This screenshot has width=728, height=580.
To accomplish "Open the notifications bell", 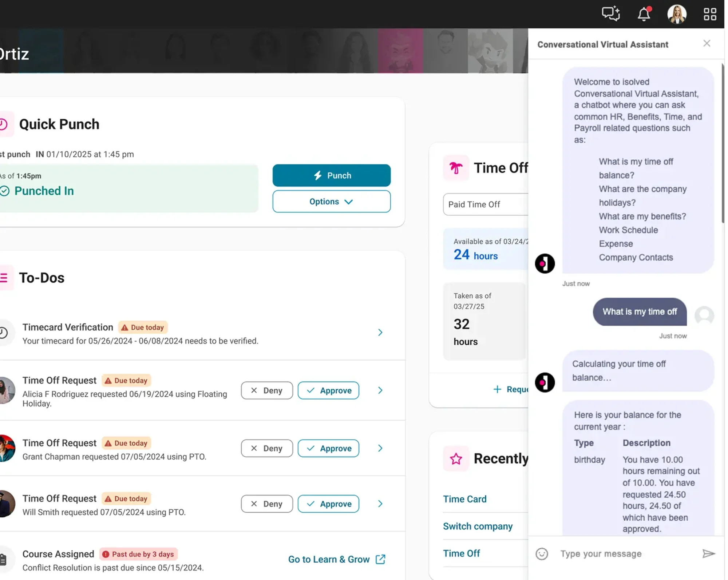I will 644,14.
